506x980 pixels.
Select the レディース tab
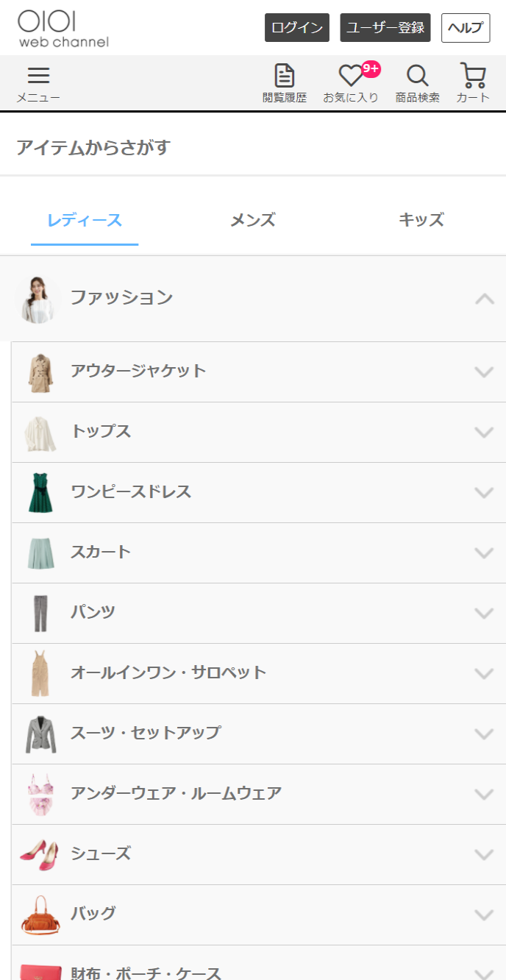(x=85, y=220)
